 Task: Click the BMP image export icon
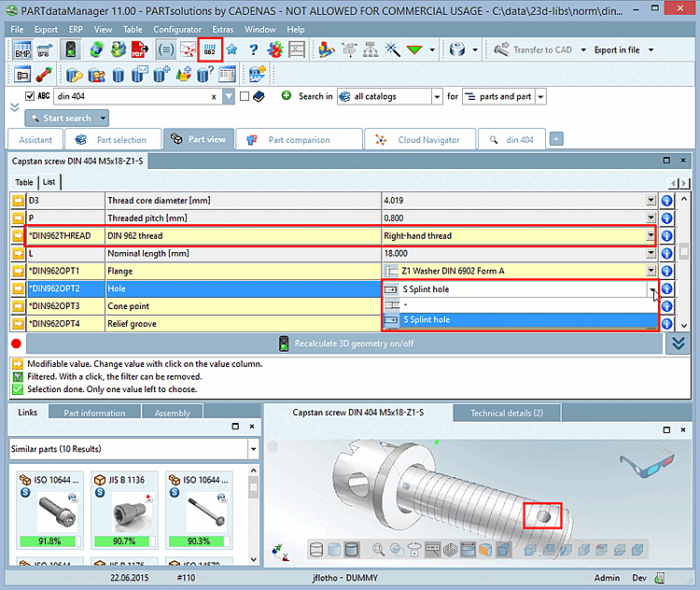(22, 50)
